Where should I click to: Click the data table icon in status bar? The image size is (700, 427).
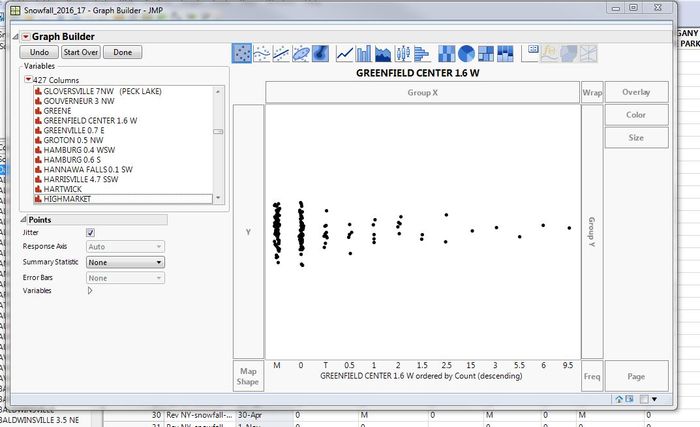click(629, 399)
